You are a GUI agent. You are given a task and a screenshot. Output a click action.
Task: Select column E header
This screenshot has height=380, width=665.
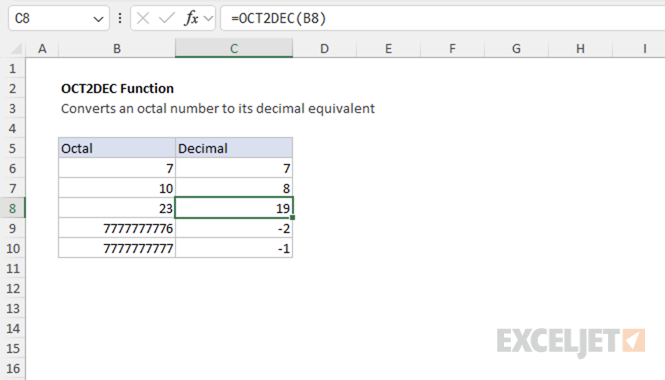(388, 49)
